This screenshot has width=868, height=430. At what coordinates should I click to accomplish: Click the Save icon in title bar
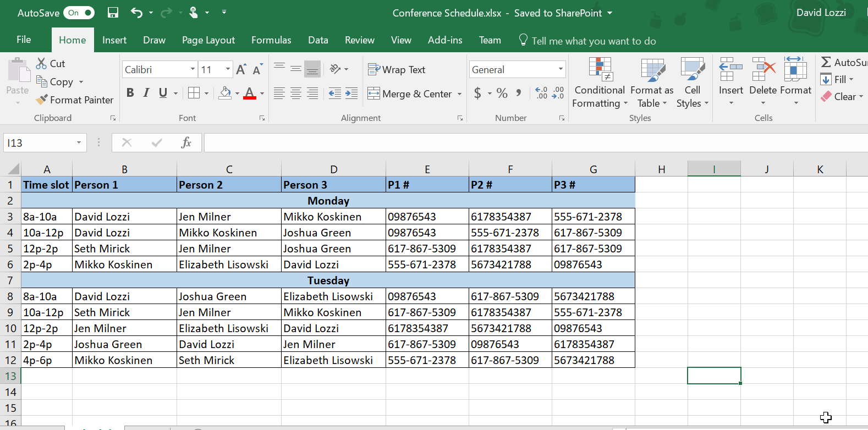[113, 13]
